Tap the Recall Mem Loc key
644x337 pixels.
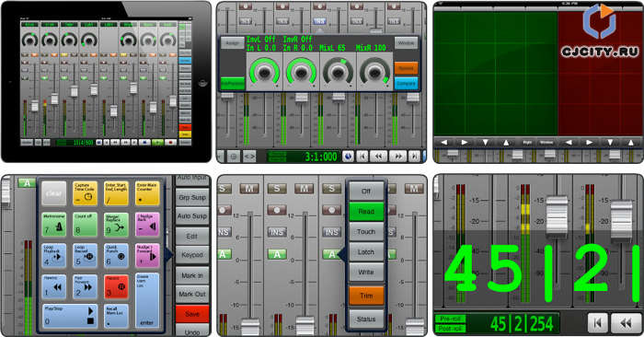116,316
